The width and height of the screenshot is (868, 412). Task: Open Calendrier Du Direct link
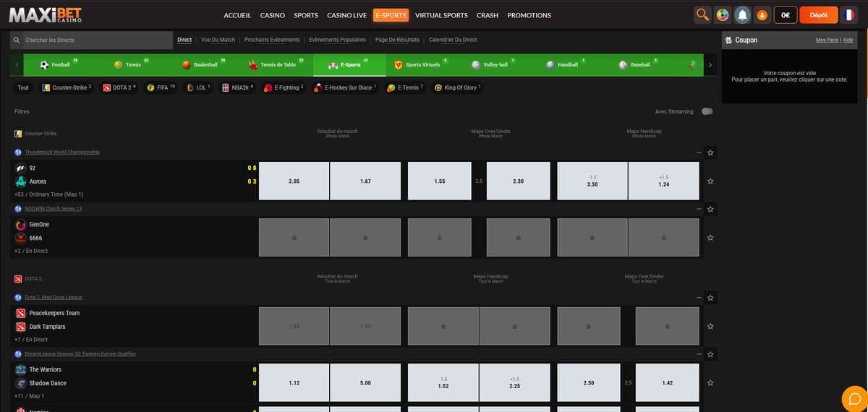point(453,40)
